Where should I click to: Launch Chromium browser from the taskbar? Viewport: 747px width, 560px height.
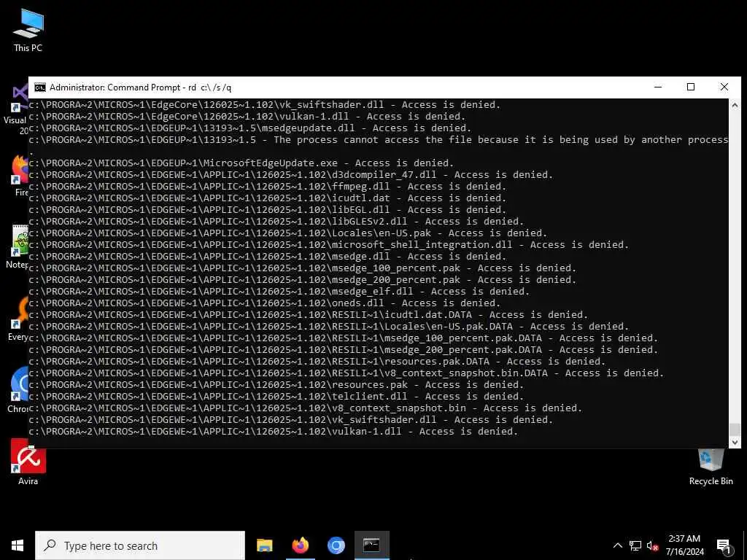(x=336, y=545)
